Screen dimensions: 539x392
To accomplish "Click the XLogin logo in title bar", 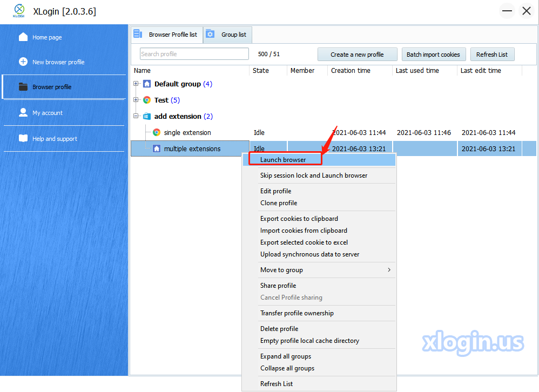I will pos(19,11).
